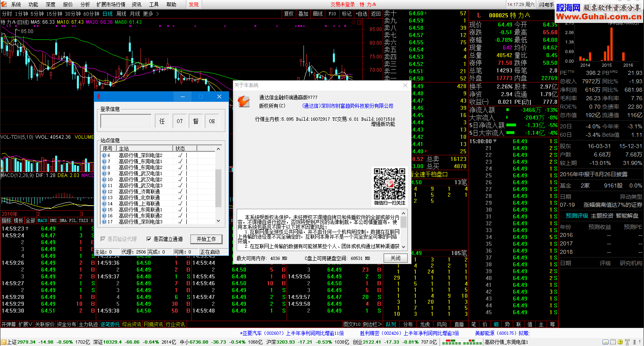Click the 开始工作 button
644x346 pixels.
click(x=206, y=239)
